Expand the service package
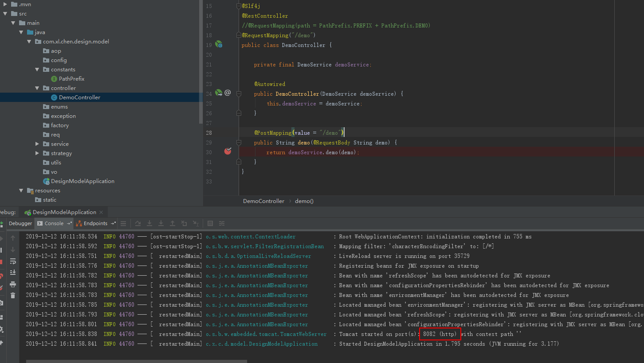The width and height of the screenshot is (644, 363). pos(37,144)
